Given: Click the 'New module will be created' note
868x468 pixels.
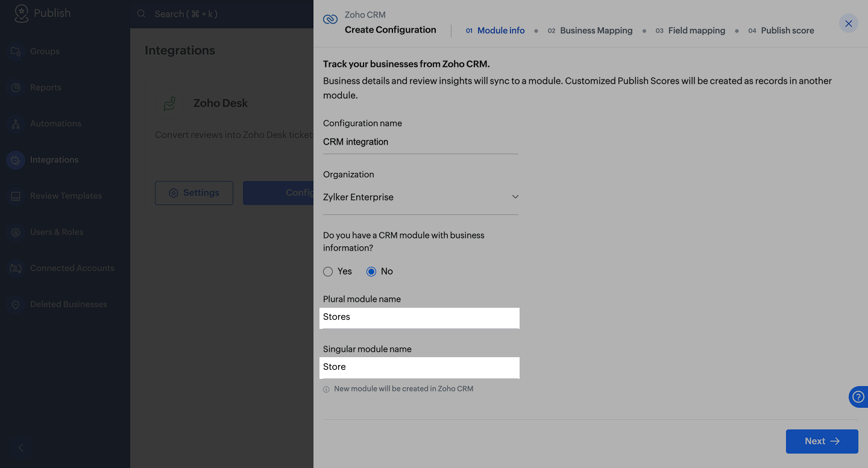Looking at the screenshot, I should pyautogui.click(x=404, y=389).
